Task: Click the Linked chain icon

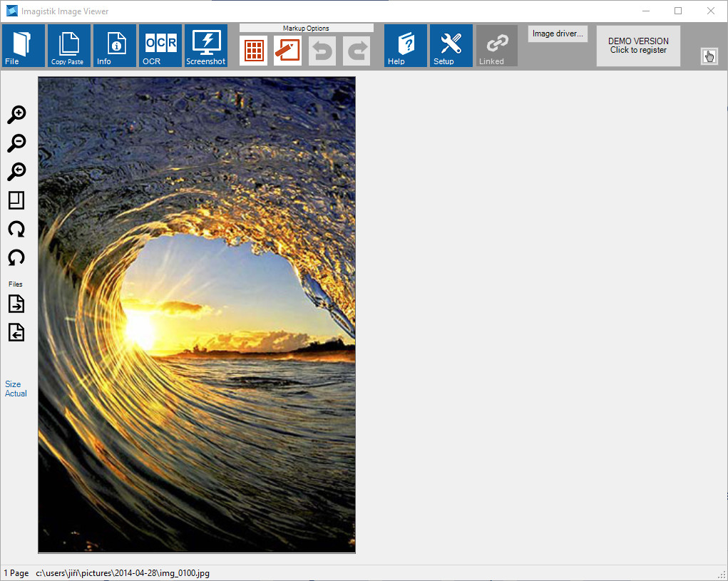Action: coord(497,46)
